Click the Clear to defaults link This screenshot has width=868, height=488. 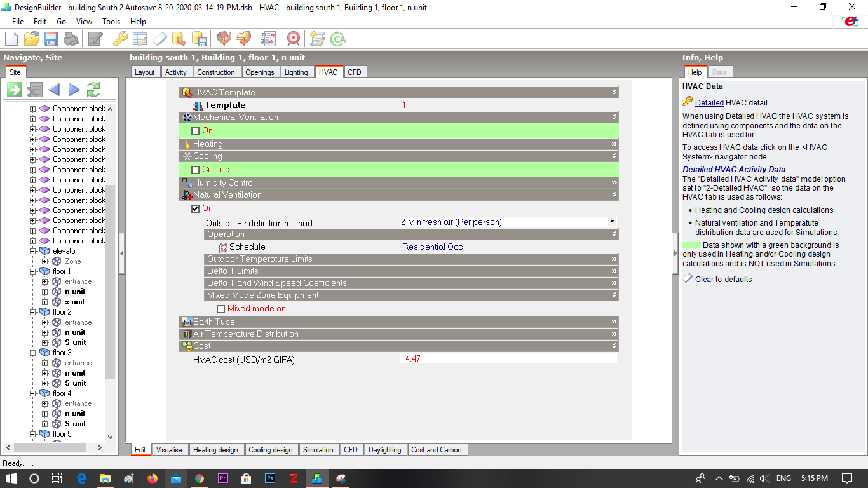(704, 280)
